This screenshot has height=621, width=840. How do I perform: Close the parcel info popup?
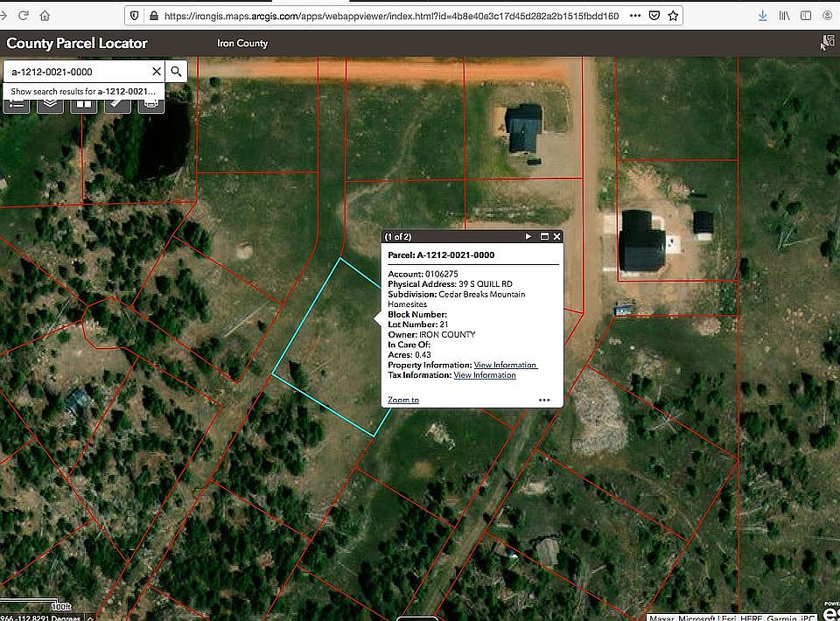pyautogui.click(x=557, y=236)
